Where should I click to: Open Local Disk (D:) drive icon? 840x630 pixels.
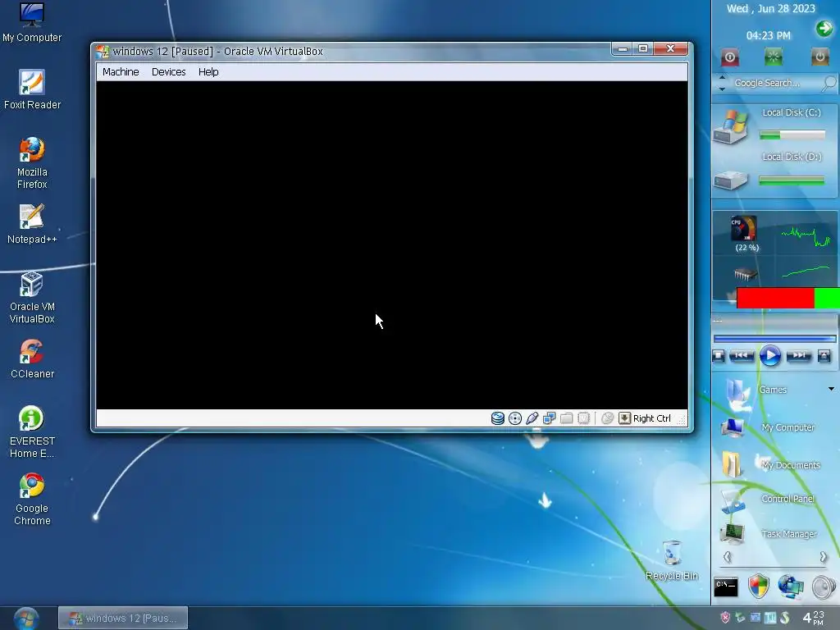click(x=731, y=179)
